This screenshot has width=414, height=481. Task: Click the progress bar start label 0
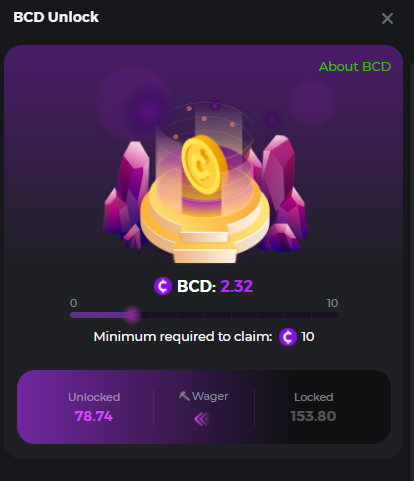click(x=74, y=303)
